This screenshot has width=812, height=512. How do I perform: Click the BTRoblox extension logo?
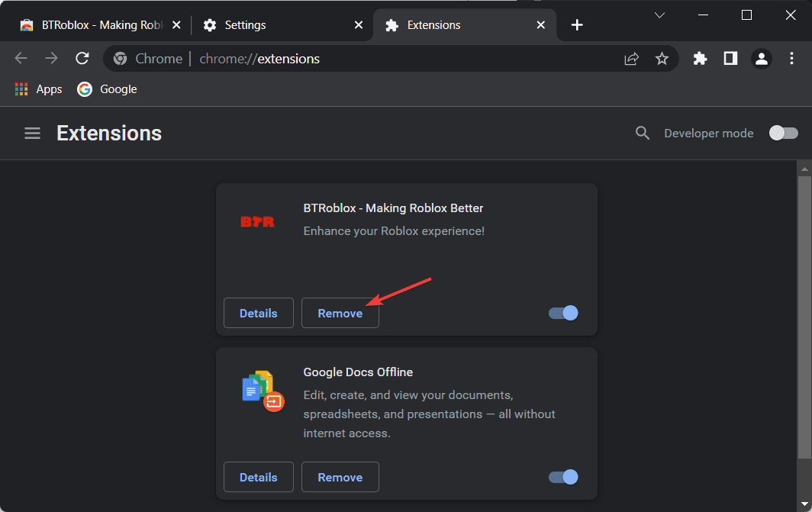[x=258, y=221]
